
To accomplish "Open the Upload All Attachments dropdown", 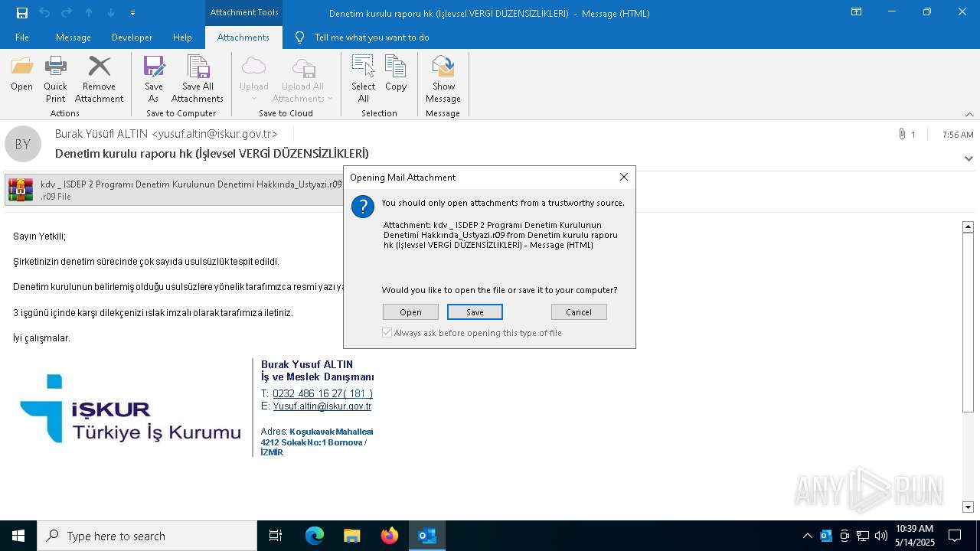I will click(303, 80).
